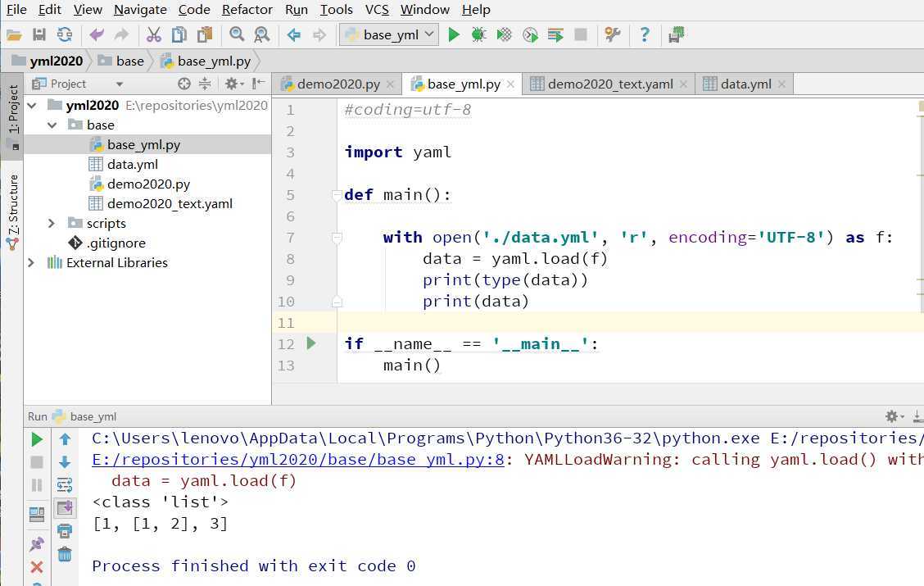Open Run panel gear settings
Image resolution: width=924 pixels, height=586 pixels.
(894, 417)
